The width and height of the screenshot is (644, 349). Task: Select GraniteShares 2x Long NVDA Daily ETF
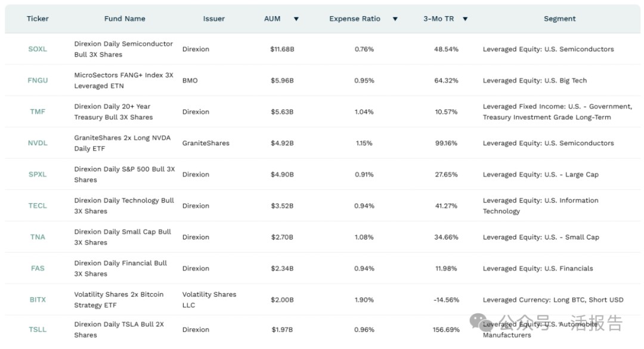[122, 144]
